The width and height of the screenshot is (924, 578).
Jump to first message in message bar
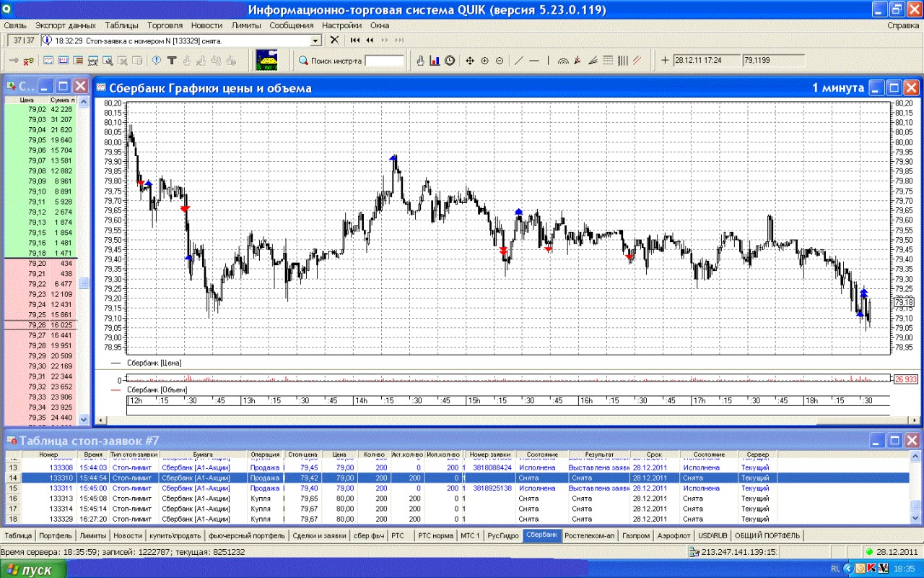click(x=355, y=40)
